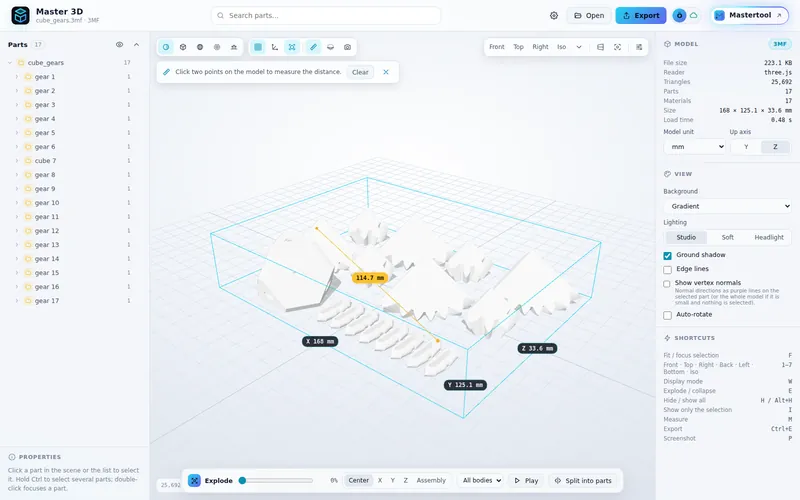This screenshot has height=500, width=800.
Task: Set up axis to Z
Action: [775, 147]
